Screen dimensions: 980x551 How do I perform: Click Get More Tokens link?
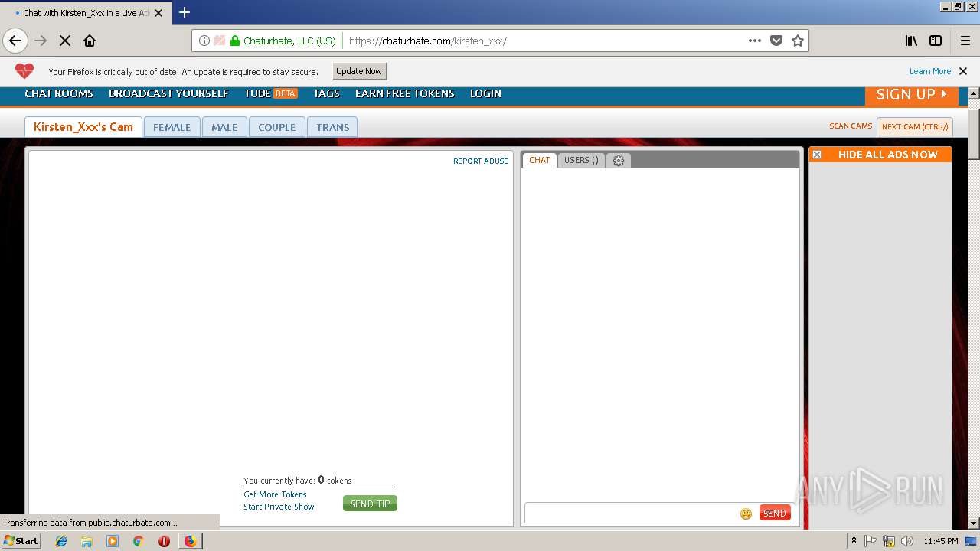[x=275, y=494]
